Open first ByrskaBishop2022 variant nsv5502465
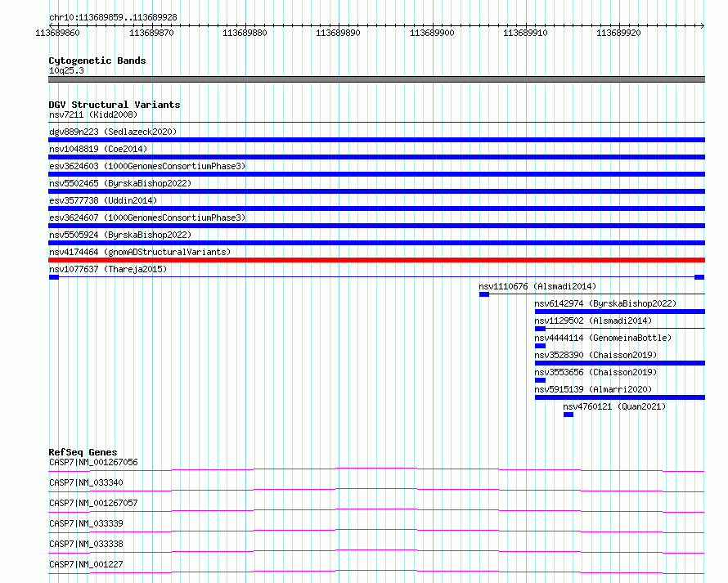The width and height of the screenshot is (728, 583). click(x=120, y=183)
